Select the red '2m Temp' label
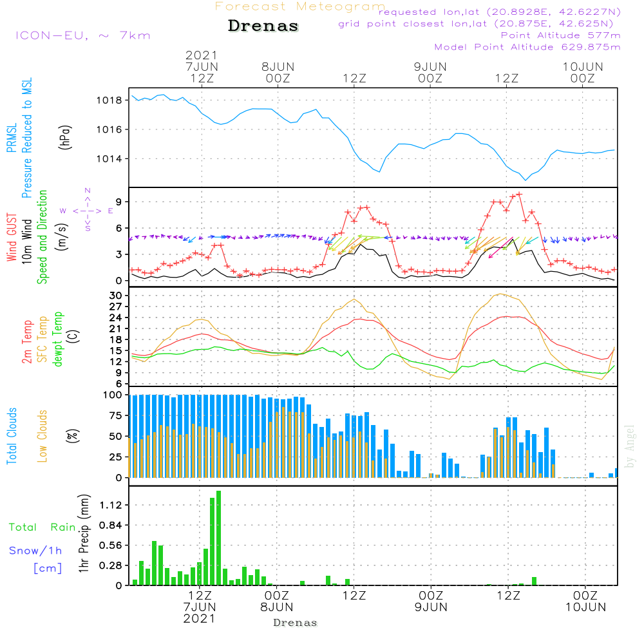 coord(27,342)
